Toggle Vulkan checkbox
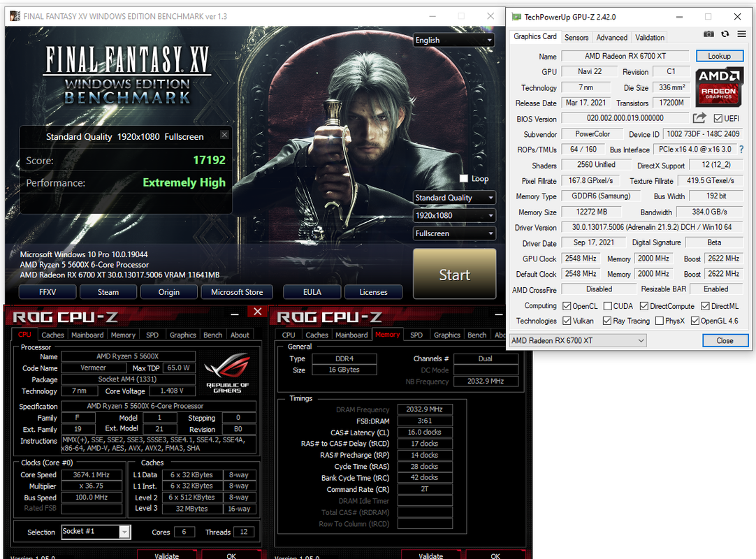756x559 pixels. tap(567, 321)
